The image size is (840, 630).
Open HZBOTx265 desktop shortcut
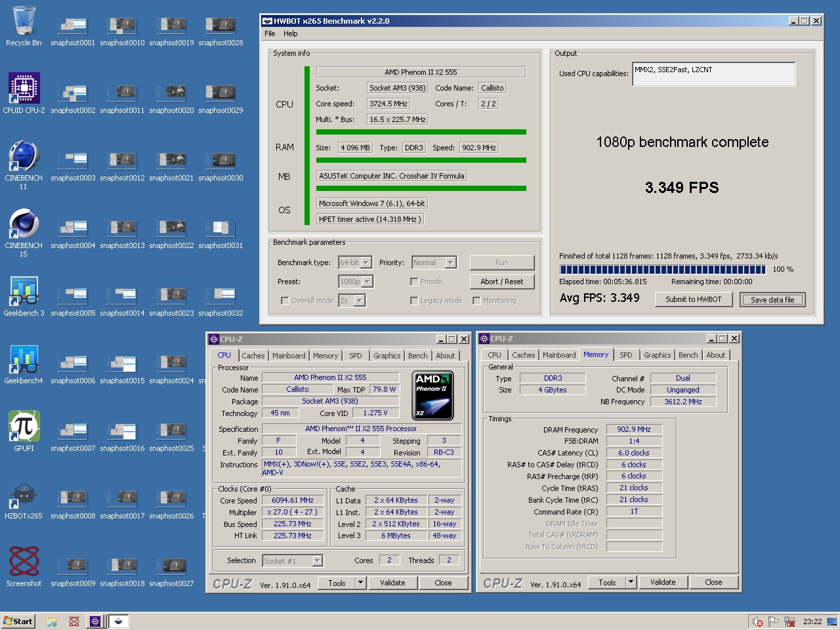(24, 500)
